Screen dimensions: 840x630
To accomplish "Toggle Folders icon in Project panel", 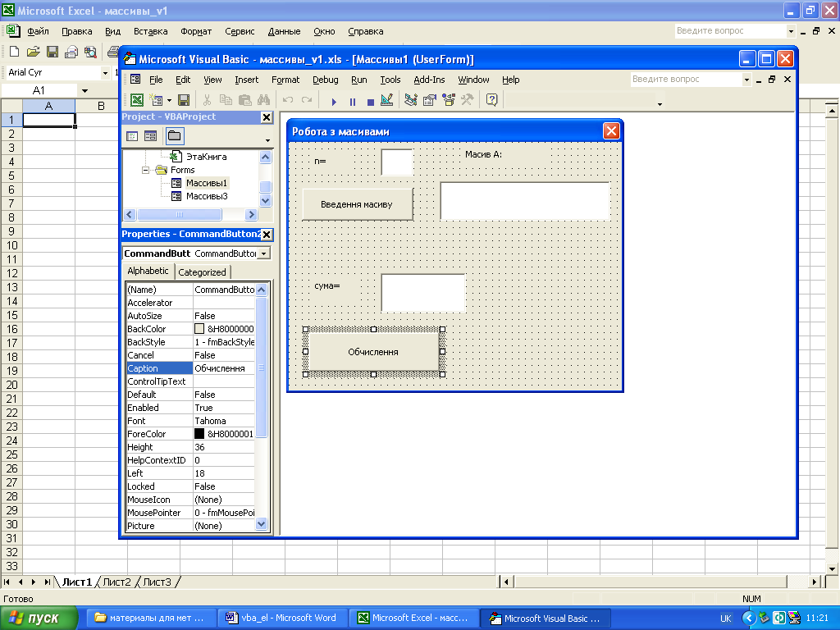I will tap(174, 136).
